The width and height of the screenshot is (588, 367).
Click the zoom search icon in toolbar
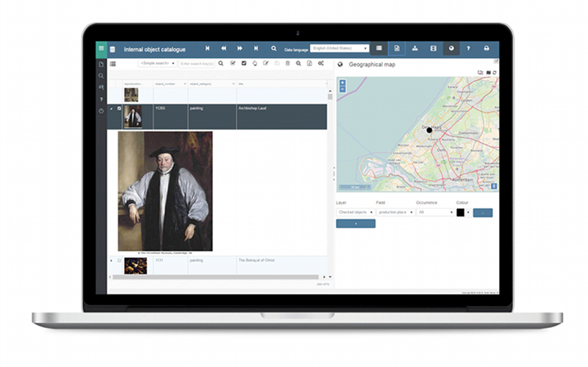click(x=298, y=63)
